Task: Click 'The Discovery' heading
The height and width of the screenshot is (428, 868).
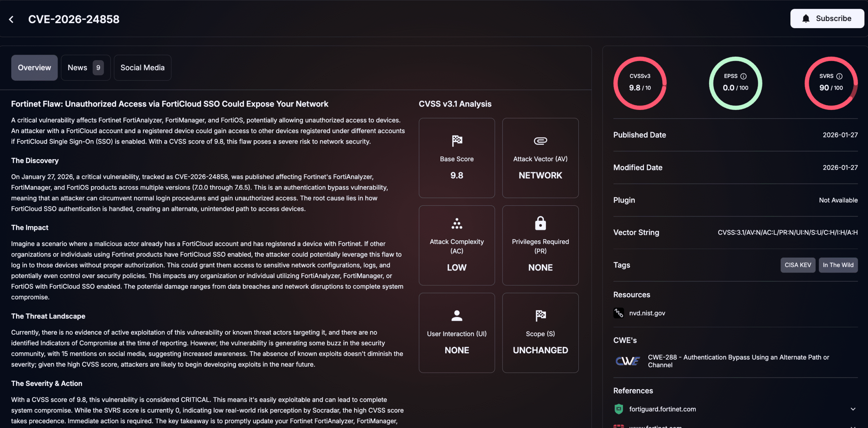Action: [35, 161]
